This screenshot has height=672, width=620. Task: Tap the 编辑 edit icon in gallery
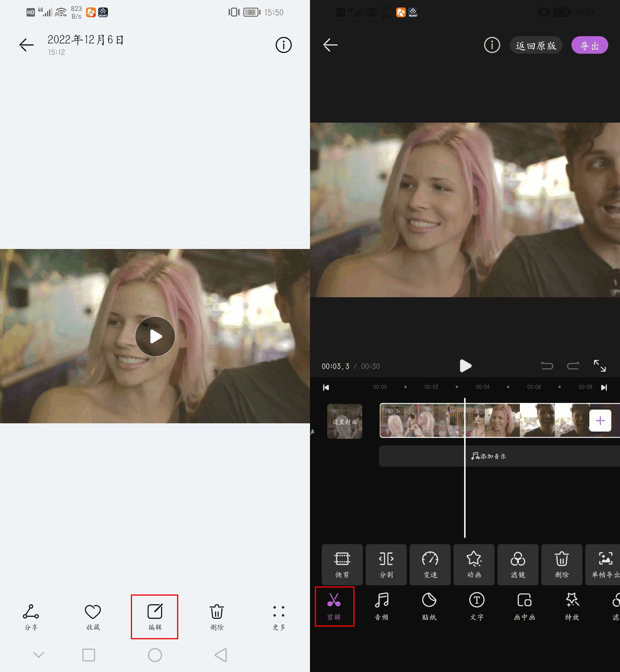point(155,616)
